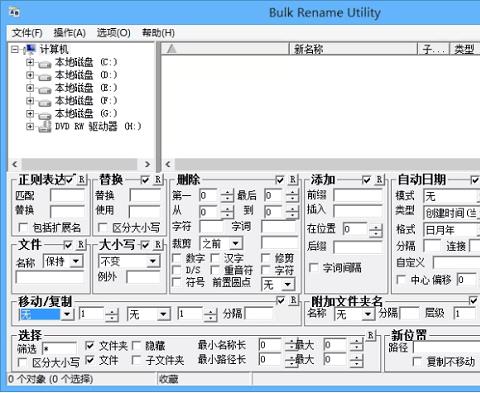This screenshot has height=393, width=480.
Task: Open the first Move/Copy 无 dropdown
Action: point(67,314)
